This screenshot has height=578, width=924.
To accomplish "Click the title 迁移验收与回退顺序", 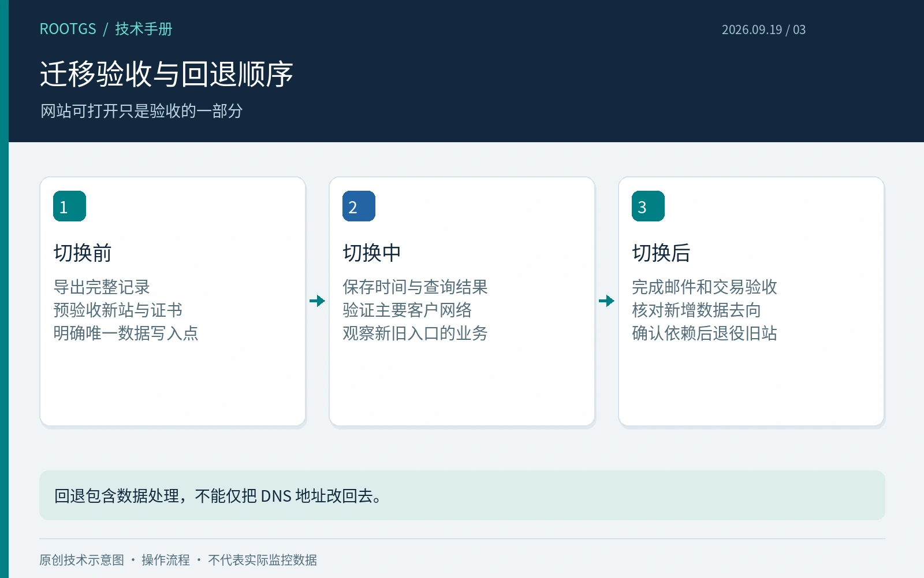I will pyautogui.click(x=166, y=74).
